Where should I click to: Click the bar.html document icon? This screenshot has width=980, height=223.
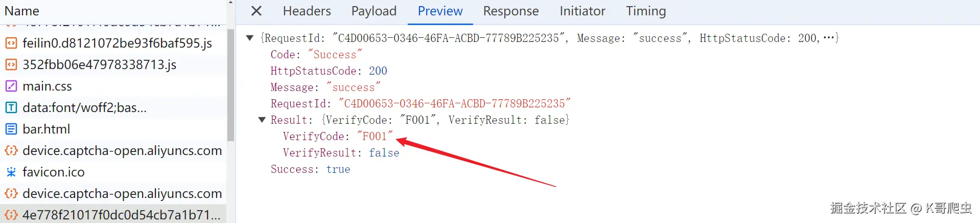pos(11,129)
